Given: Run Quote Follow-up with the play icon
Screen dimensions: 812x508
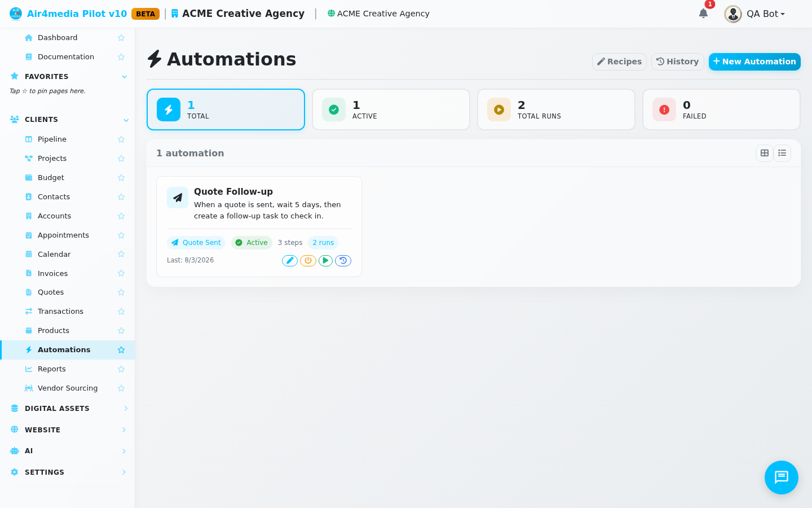Looking at the screenshot, I should (x=325, y=261).
